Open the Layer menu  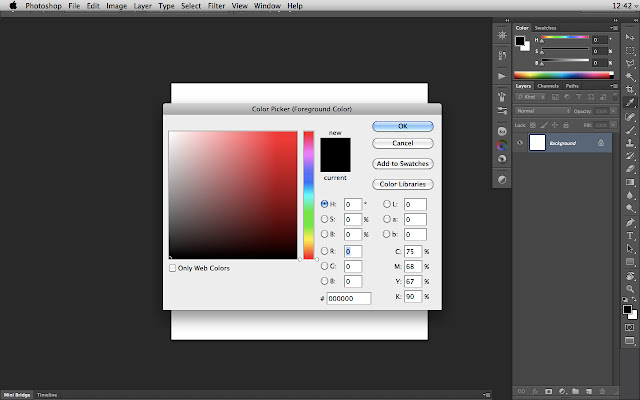click(x=142, y=6)
